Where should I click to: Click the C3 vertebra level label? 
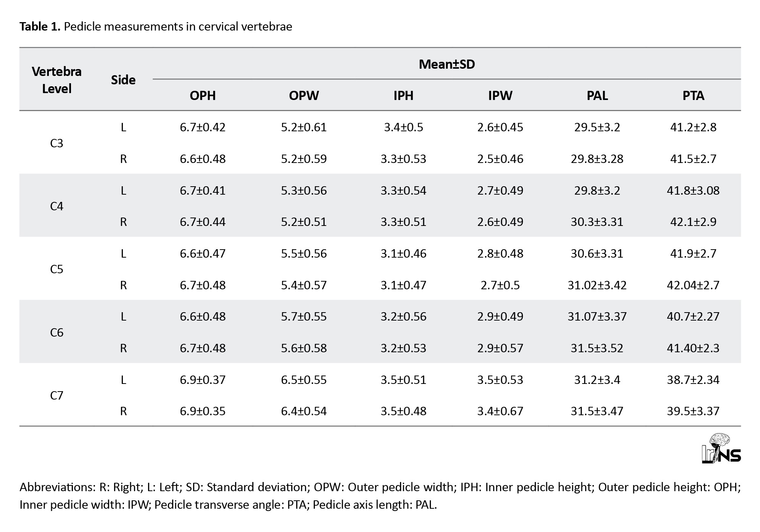[x=56, y=143]
